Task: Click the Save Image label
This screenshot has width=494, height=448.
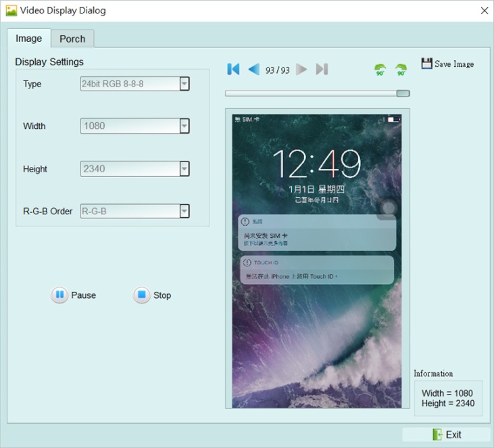Action: [x=454, y=64]
